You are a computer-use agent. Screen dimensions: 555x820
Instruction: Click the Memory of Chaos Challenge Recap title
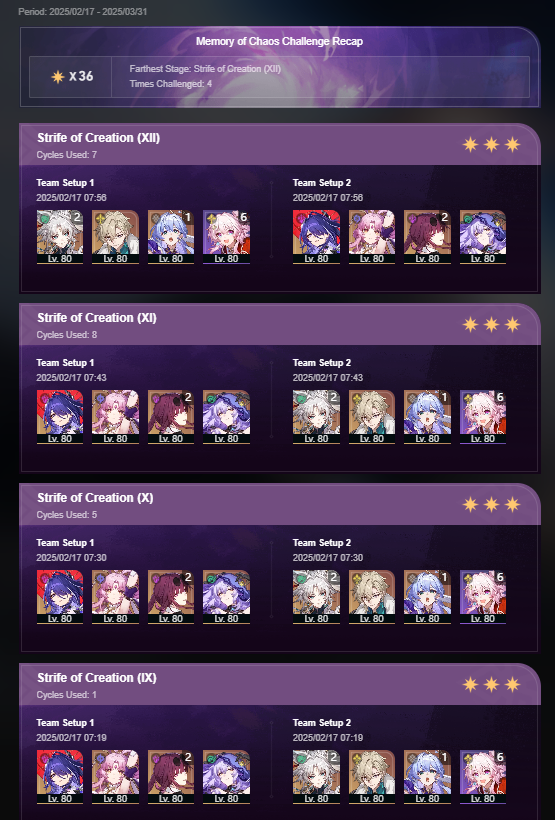(279, 41)
